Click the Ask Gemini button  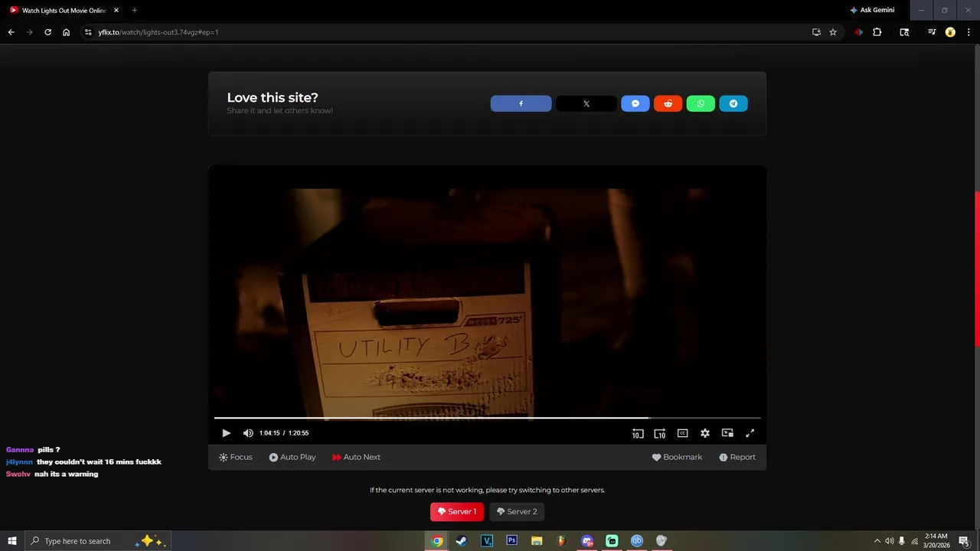click(x=872, y=10)
